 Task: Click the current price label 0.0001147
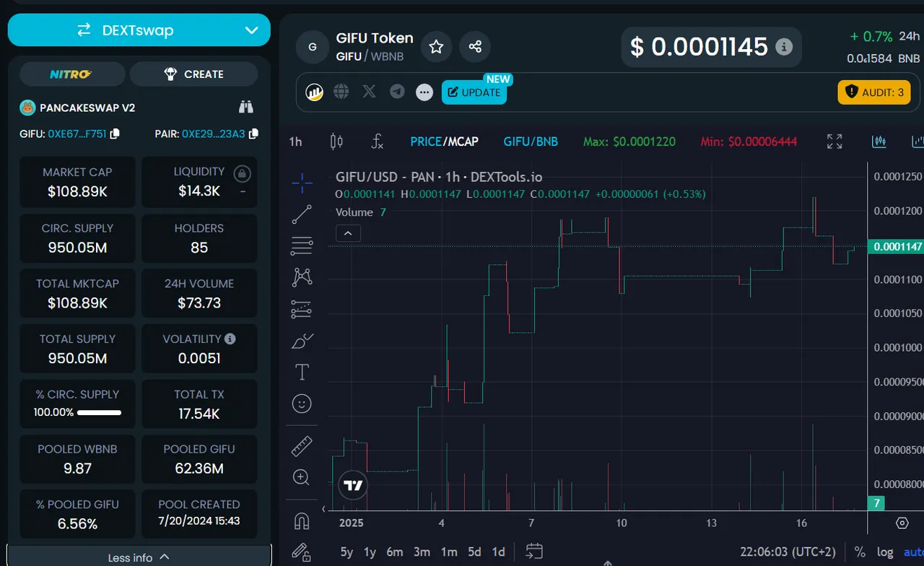point(897,247)
